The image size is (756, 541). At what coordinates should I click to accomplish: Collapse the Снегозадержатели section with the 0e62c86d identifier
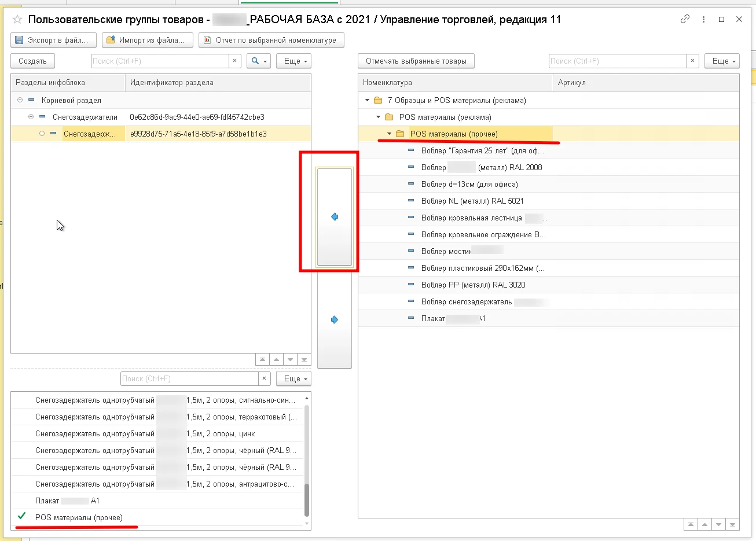coord(31,117)
